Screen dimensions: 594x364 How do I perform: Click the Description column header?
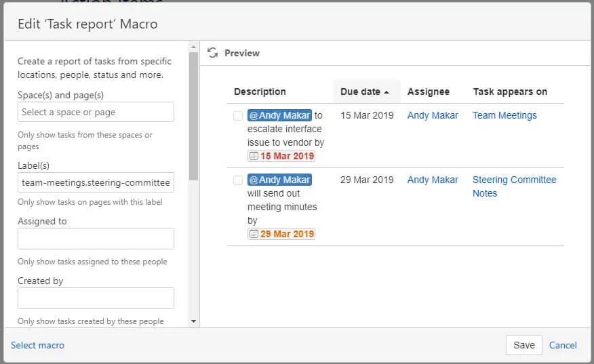(260, 92)
